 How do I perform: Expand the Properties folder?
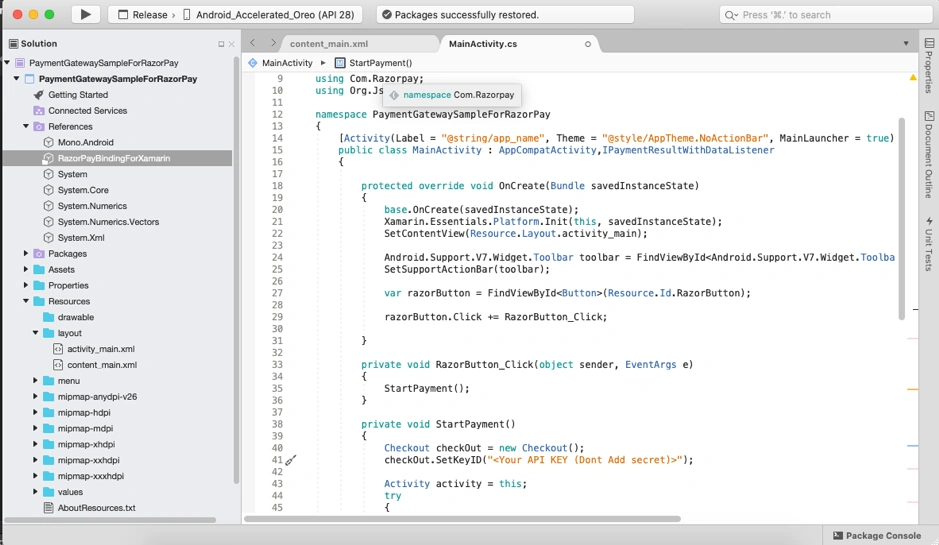26,285
